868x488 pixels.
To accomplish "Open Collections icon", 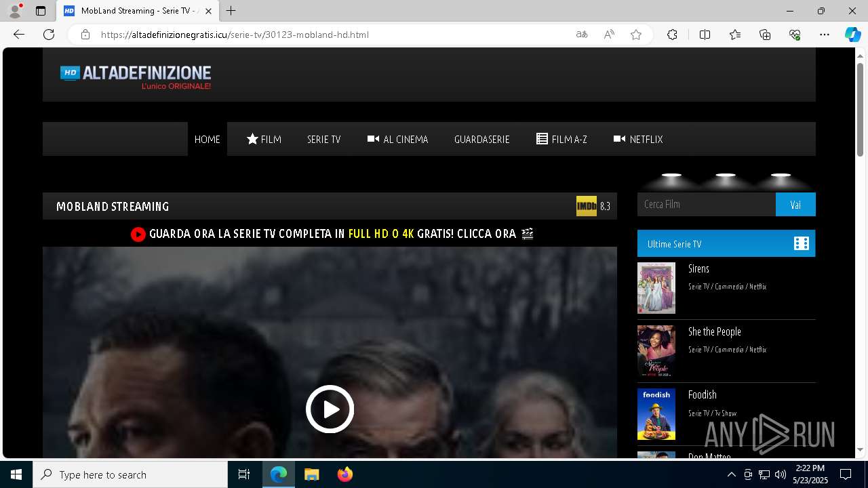I will [765, 35].
